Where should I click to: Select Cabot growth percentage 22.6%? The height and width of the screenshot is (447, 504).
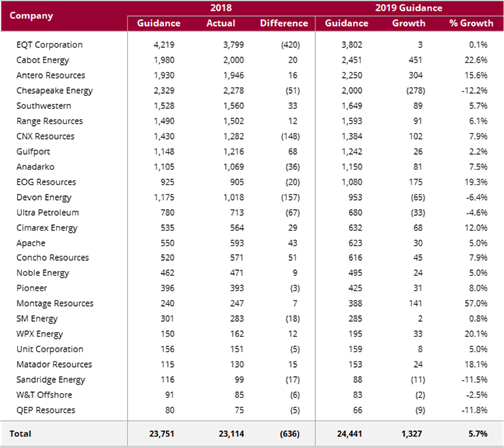coord(476,60)
